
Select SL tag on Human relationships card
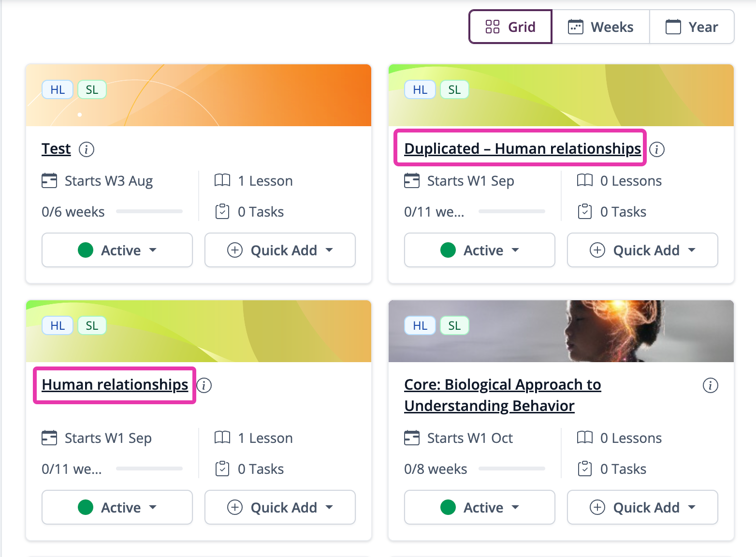92,325
